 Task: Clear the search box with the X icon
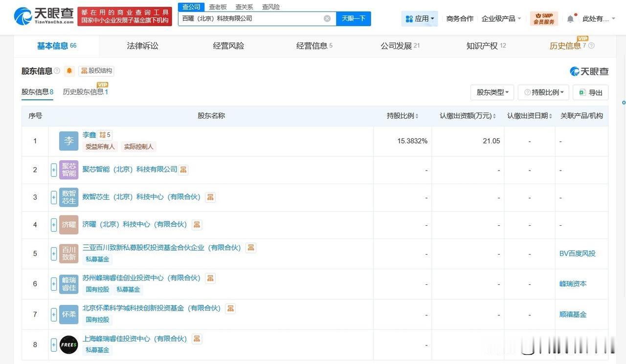[x=327, y=19]
